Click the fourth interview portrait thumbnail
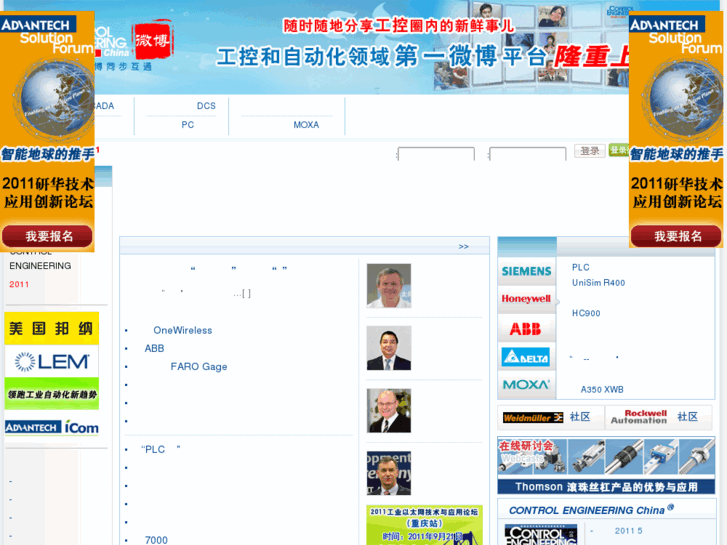Image resolution: width=727 pixels, height=545 pixels. point(389,473)
